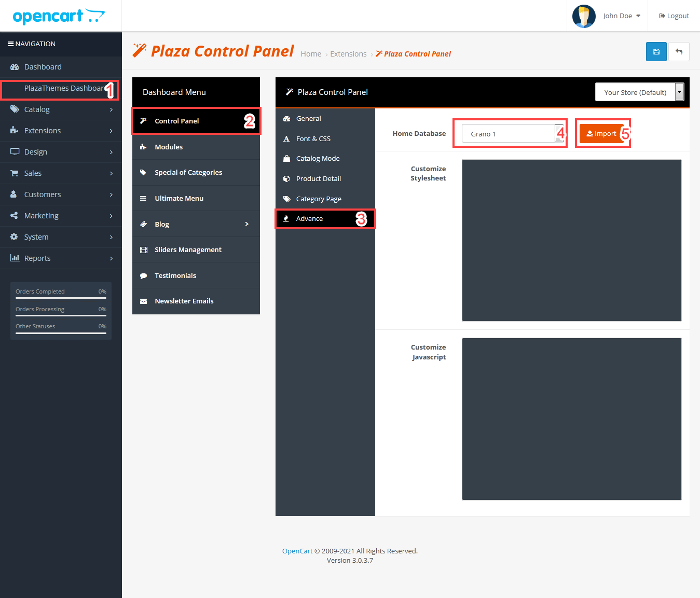Click the Customers person icon

point(15,194)
